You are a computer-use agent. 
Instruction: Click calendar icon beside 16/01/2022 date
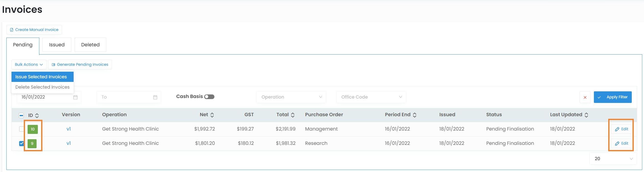pyautogui.click(x=75, y=97)
